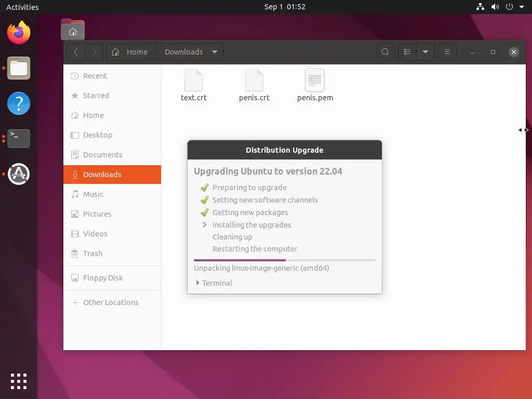Image resolution: width=532 pixels, height=399 pixels.
Task: Open the hamburger menu in Files
Action: click(447, 52)
